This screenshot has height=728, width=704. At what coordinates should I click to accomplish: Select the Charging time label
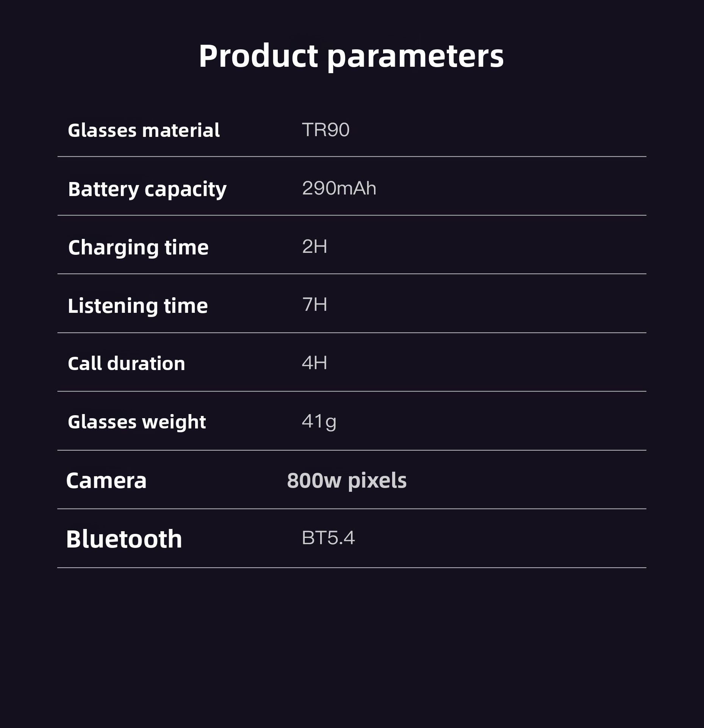[138, 248]
